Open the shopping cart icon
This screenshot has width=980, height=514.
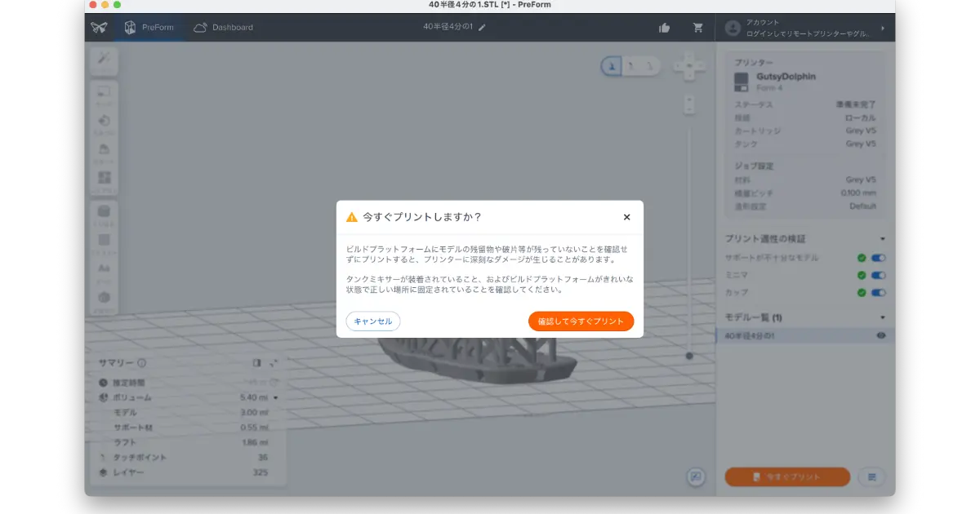click(x=698, y=28)
